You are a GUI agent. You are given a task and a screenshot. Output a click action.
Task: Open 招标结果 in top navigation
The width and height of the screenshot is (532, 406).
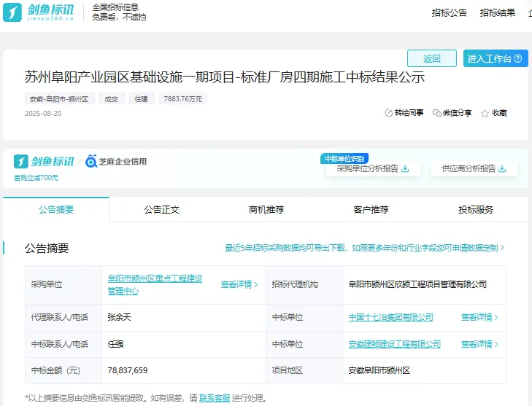[x=498, y=12]
